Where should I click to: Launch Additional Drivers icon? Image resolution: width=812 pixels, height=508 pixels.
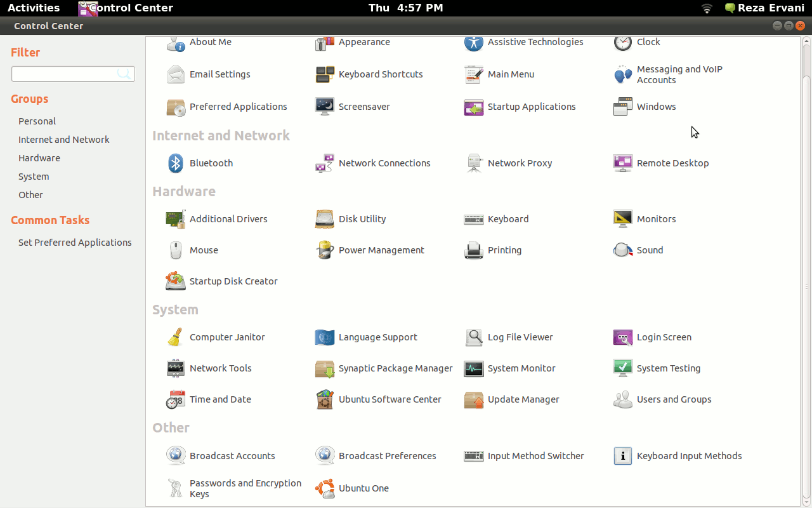pos(176,219)
